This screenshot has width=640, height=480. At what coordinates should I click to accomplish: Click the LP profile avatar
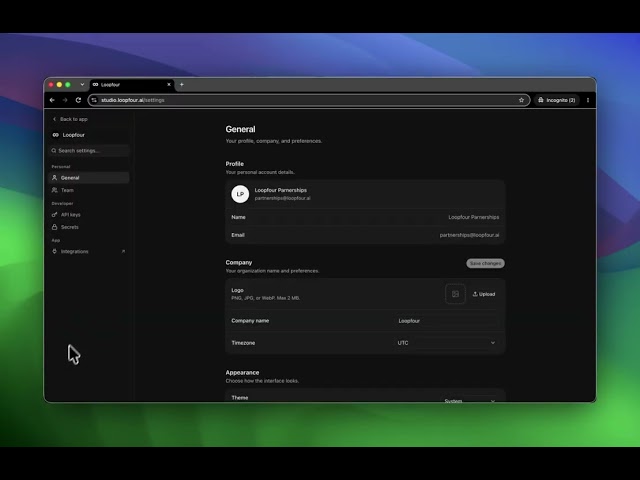click(240, 194)
